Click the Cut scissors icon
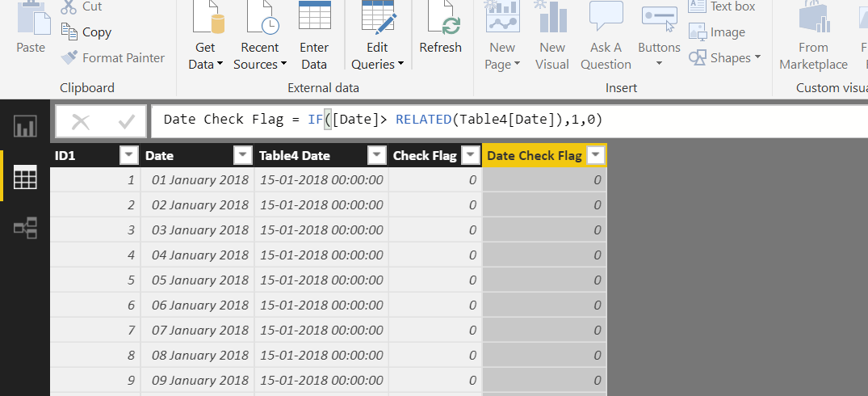The image size is (868, 396). click(69, 7)
